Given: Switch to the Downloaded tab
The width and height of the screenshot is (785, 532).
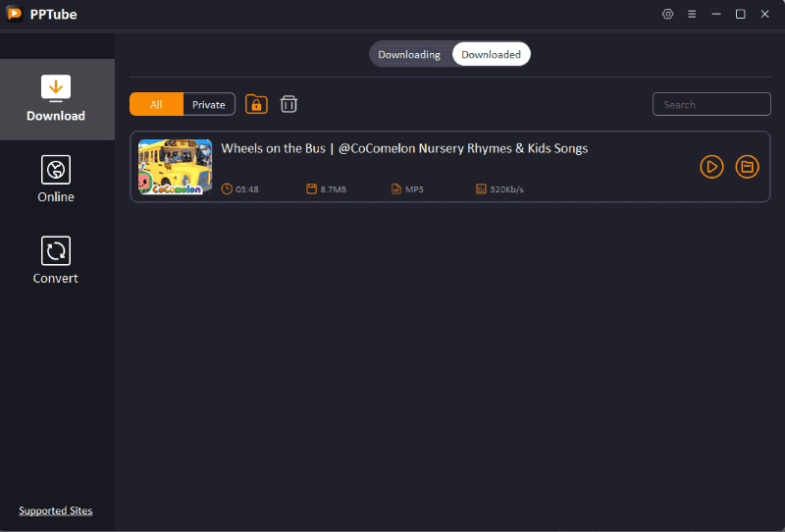Looking at the screenshot, I should [x=492, y=54].
